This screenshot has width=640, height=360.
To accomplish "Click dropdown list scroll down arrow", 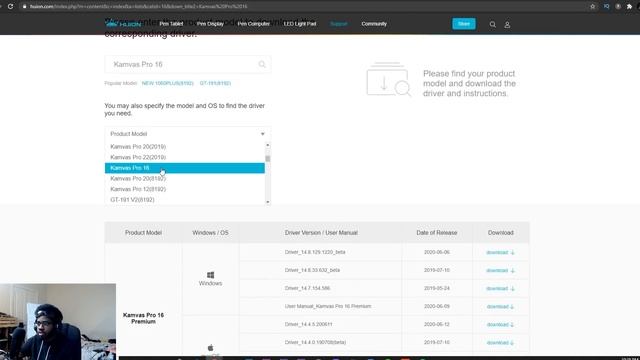I will pos(268,202).
